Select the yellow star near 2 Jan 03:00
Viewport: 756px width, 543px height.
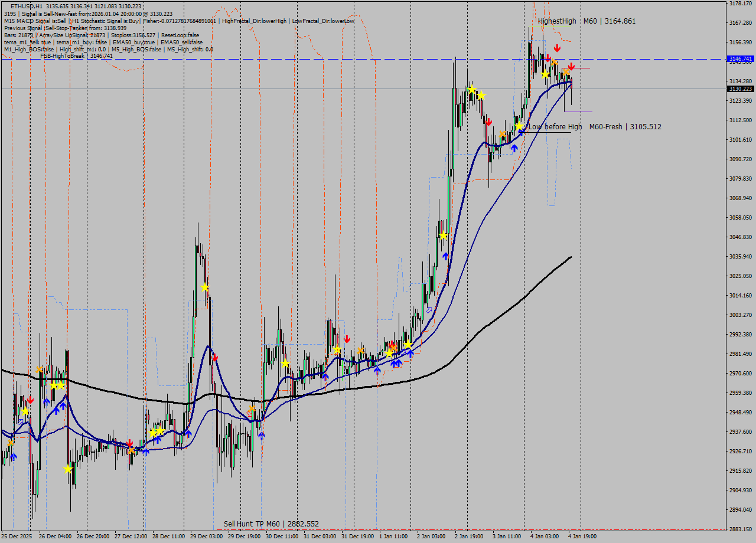click(444, 234)
